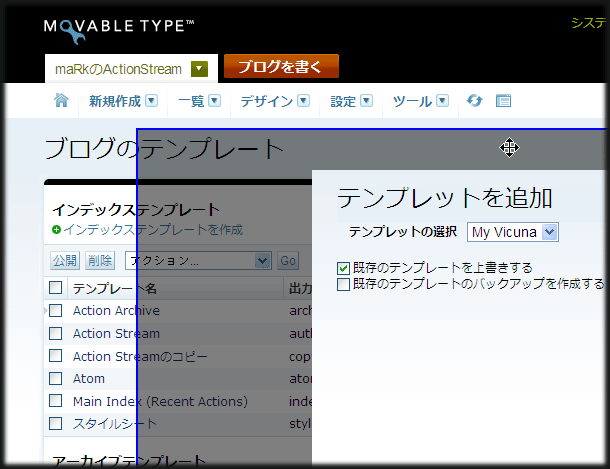Screen dimensions: 610x469
Task: Click the Movable Type logo
Action: pyautogui.click(x=119, y=28)
